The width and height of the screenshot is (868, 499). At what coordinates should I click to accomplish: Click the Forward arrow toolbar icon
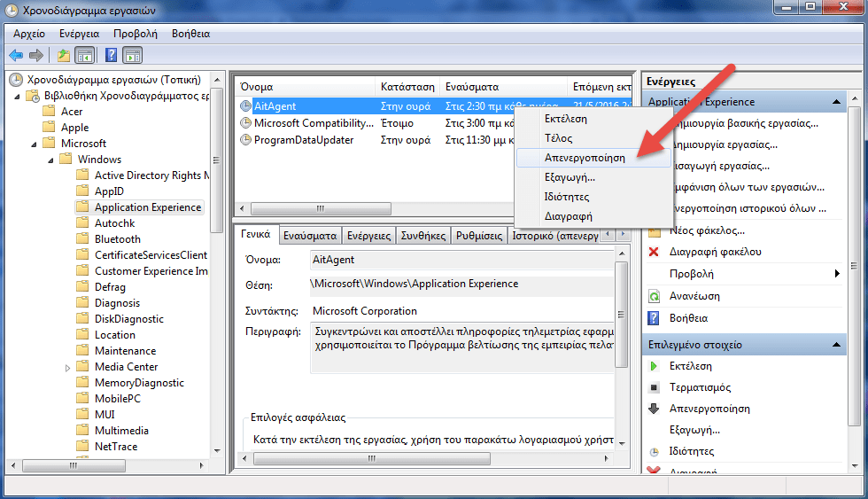coord(36,56)
